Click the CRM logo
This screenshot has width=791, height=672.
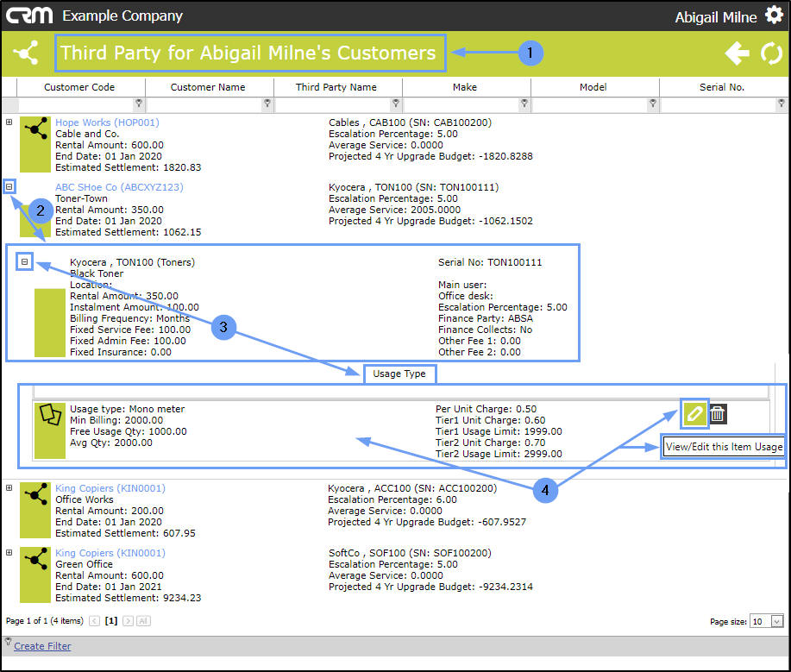point(29,16)
